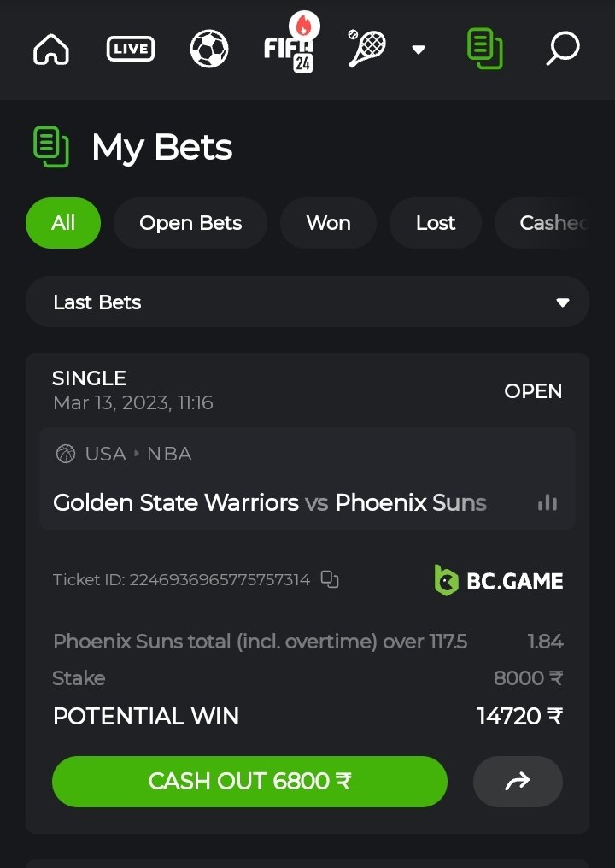The image size is (615, 868).
Task: Show the Won bets tab
Action: pyautogui.click(x=328, y=223)
